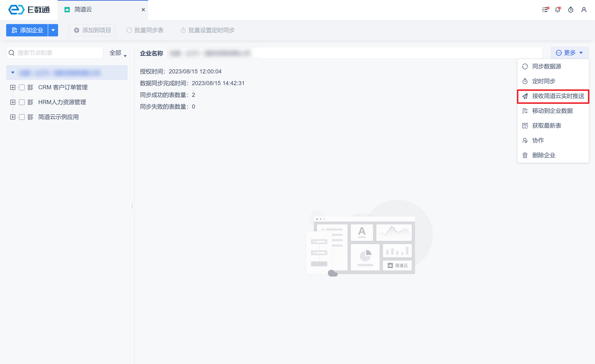Click the E数通 logo

click(29, 10)
